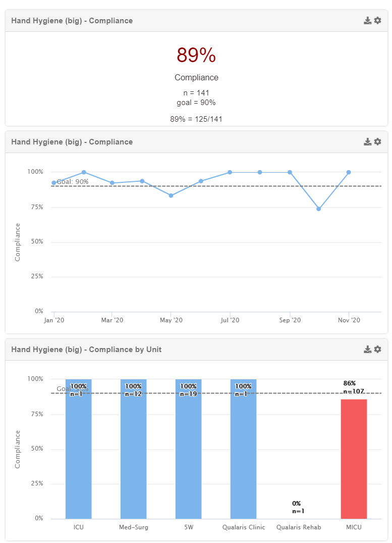This screenshot has height=543, width=392.
Task: Click the July data point on line chart
Action: point(230,172)
